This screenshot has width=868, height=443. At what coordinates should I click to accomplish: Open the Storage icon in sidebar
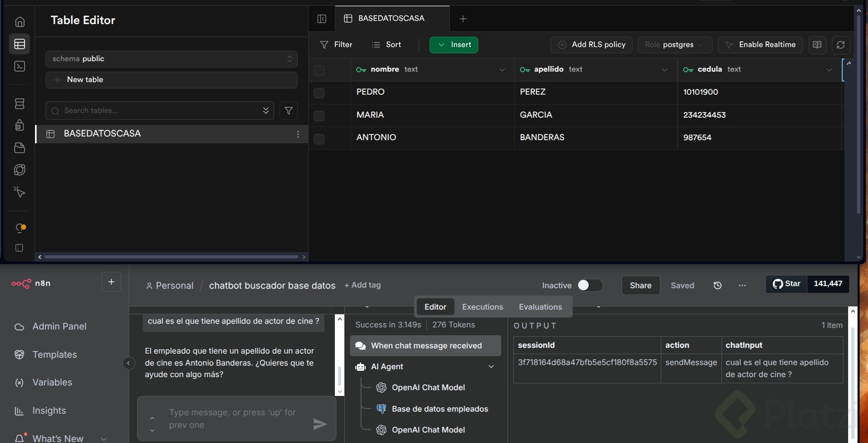(19, 148)
